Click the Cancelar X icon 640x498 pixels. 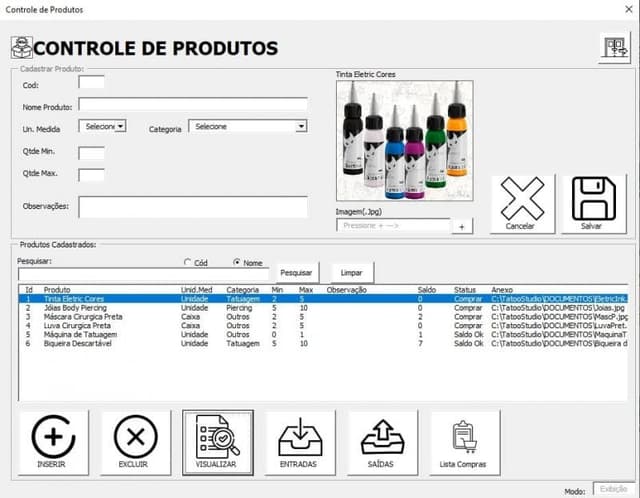(522, 204)
